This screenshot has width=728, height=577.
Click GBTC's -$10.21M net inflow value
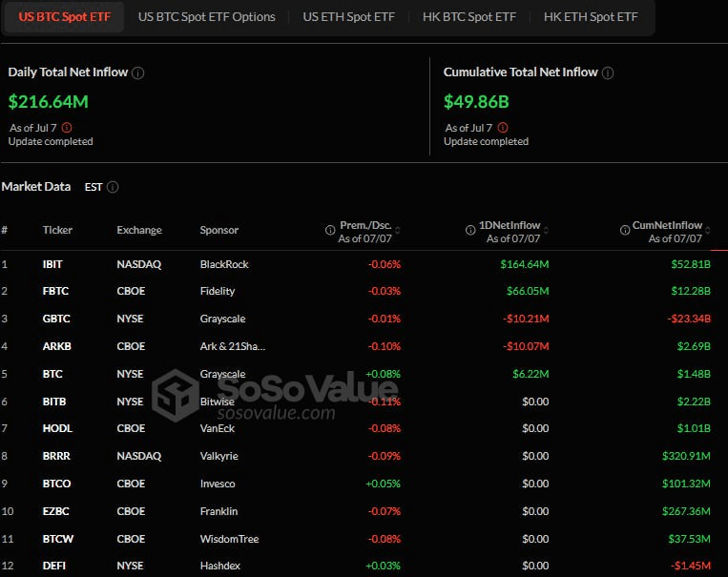[x=526, y=319]
